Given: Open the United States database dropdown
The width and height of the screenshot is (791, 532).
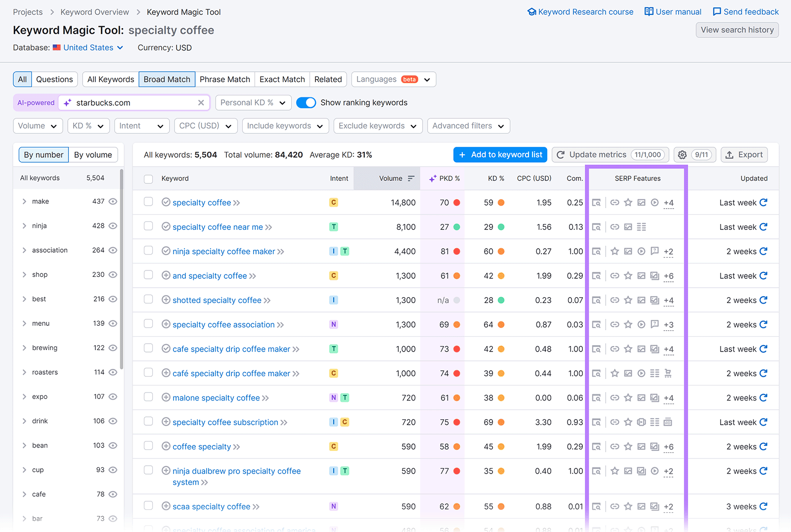Looking at the screenshot, I should tap(88, 47).
